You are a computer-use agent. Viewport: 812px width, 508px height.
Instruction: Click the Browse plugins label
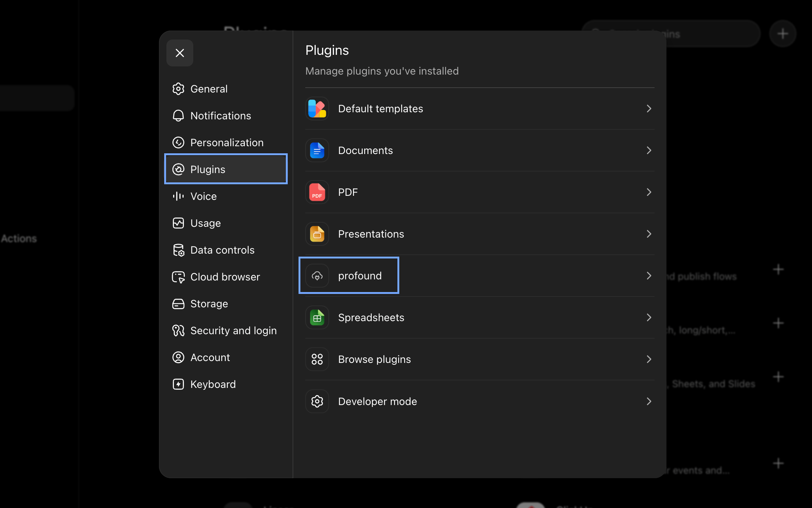pyautogui.click(x=374, y=359)
